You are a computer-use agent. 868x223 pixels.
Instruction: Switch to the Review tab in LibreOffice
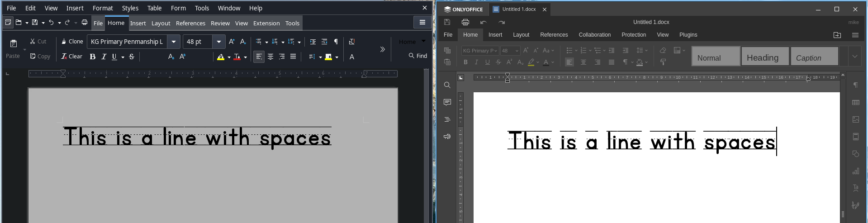click(x=220, y=23)
